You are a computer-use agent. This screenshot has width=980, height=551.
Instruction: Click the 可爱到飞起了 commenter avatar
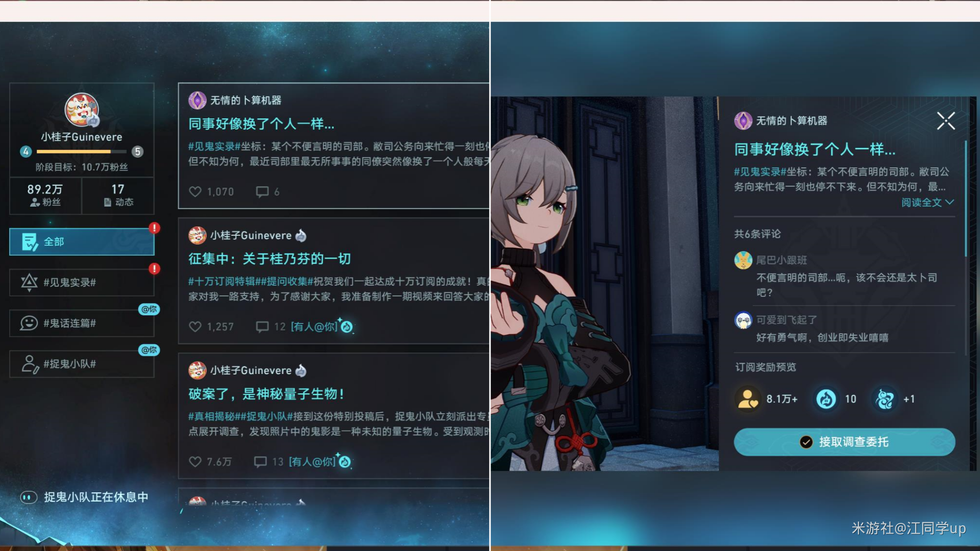[x=743, y=320]
